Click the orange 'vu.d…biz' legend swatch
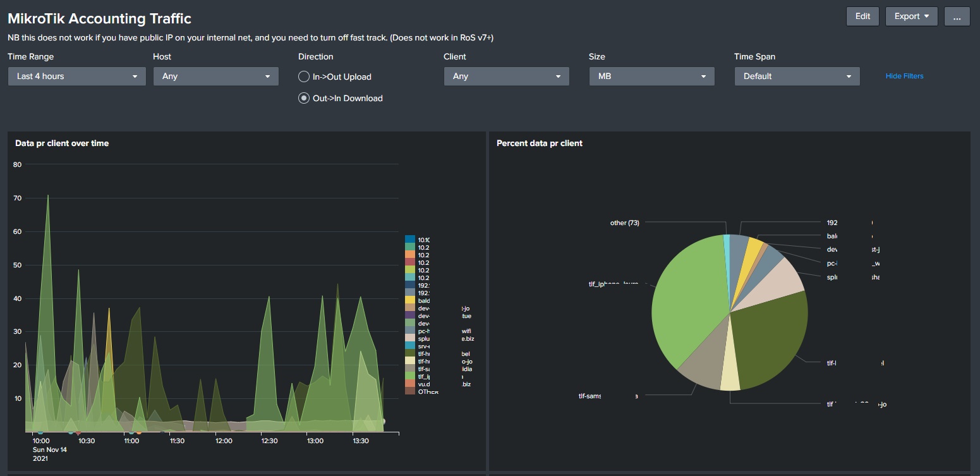The height and width of the screenshot is (476, 980). coord(410,384)
